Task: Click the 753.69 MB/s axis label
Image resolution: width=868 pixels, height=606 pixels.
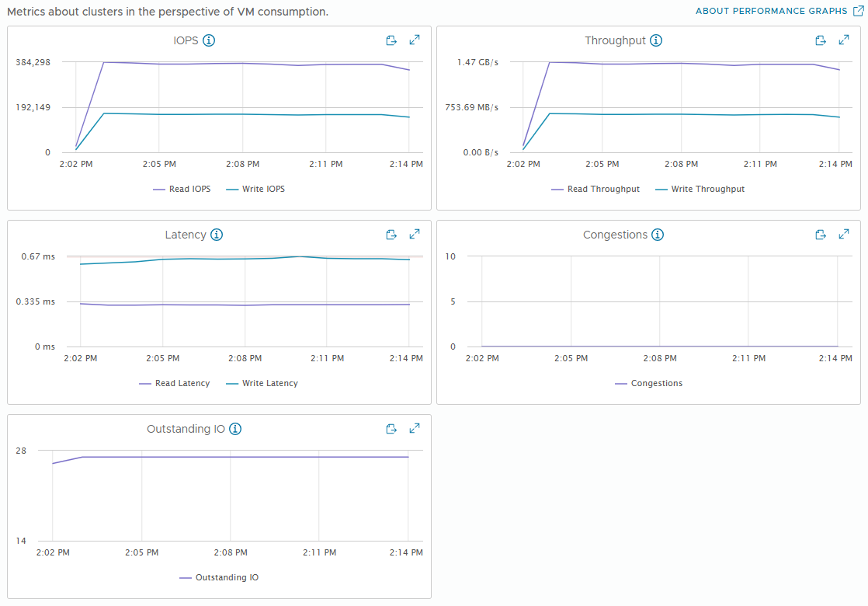Action: point(471,107)
